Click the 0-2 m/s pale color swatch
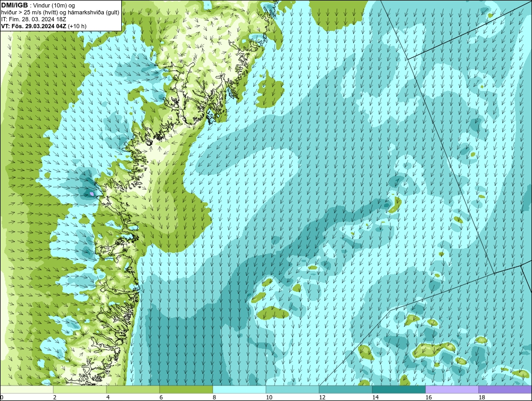 click(27, 389)
